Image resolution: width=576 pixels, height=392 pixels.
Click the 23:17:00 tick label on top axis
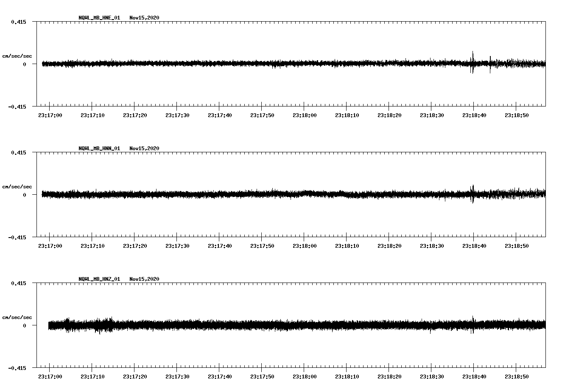coord(50,114)
